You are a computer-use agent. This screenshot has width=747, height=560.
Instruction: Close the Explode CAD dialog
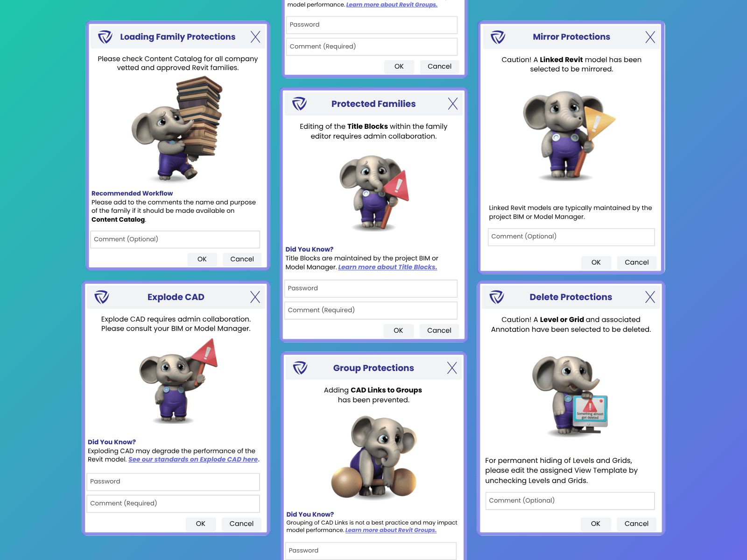coord(255,297)
